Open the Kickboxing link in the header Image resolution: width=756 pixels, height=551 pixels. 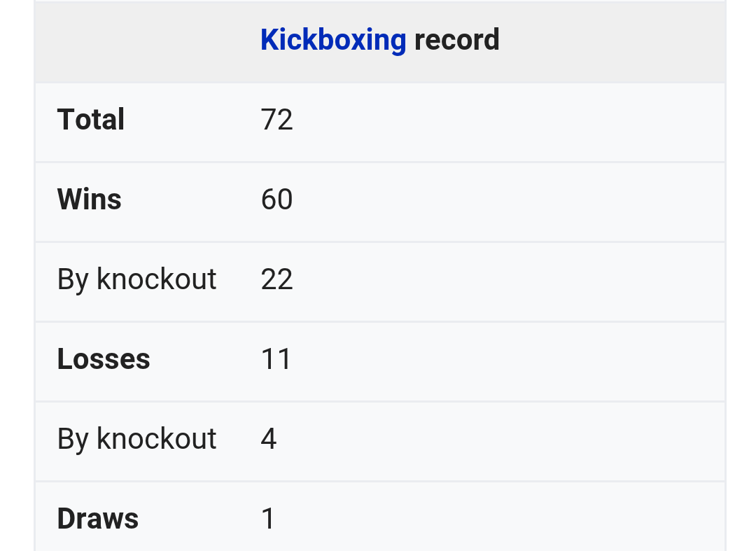pyautogui.click(x=332, y=40)
